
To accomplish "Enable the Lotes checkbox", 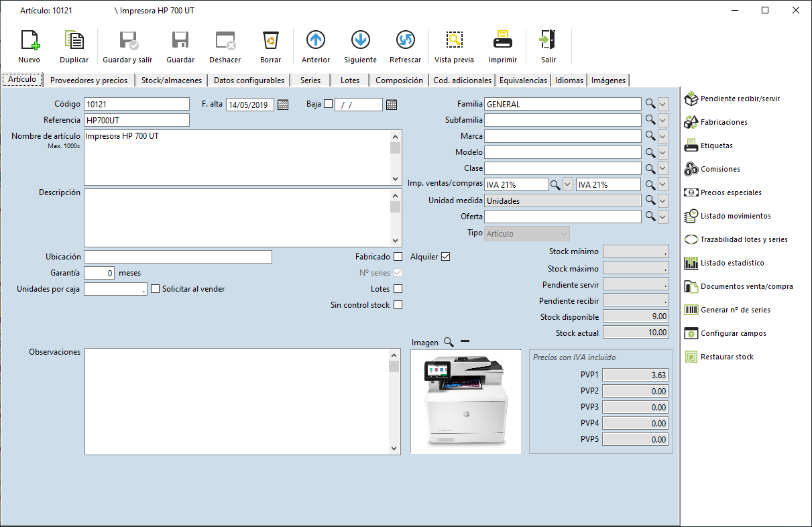I will click(398, 289).
